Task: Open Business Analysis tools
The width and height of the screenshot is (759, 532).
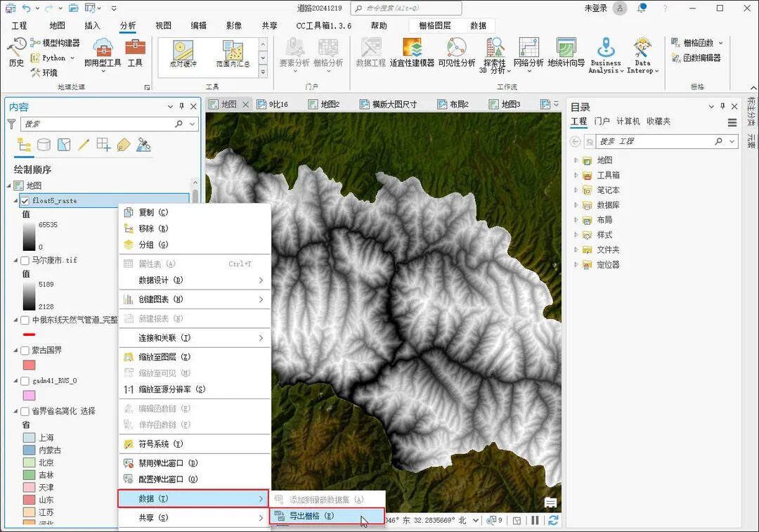Action: 606,56
